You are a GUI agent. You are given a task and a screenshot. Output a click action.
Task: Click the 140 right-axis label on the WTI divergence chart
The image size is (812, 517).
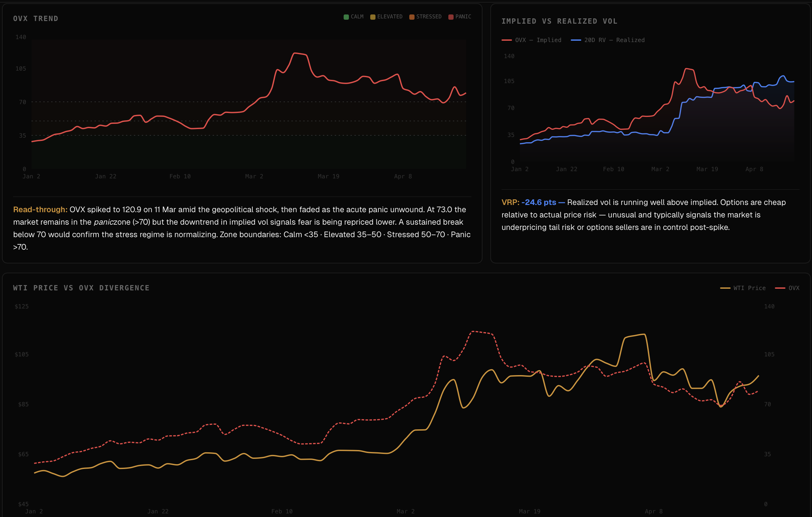(769, 307)
